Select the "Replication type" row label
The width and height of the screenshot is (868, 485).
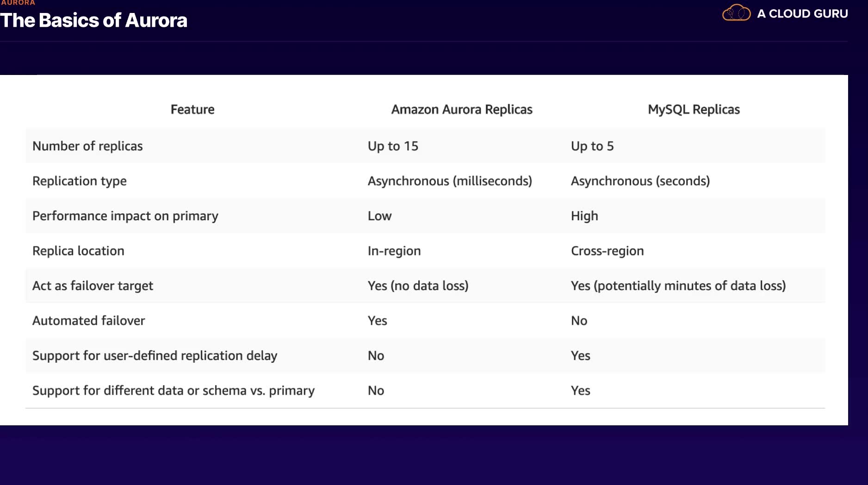[x=80, y=181]
